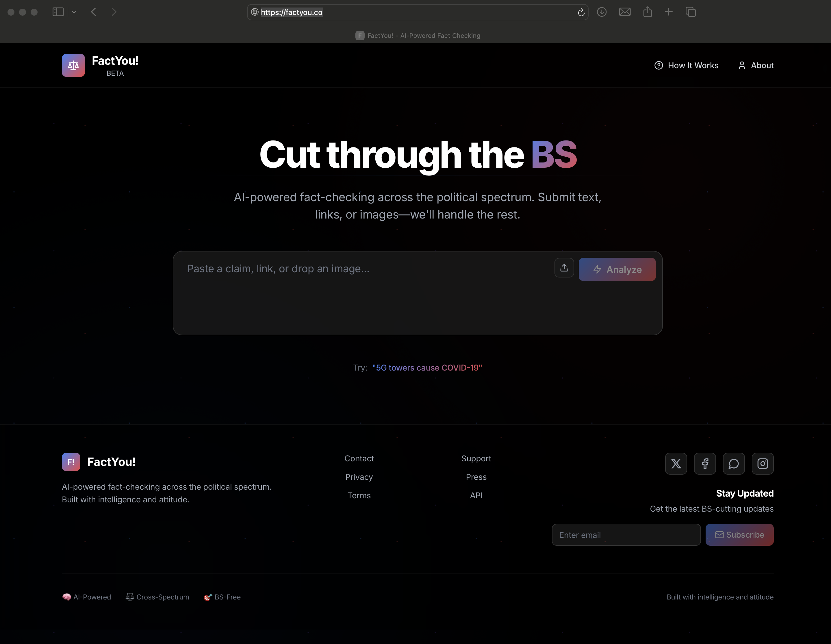Open the About menu item

point(756,65)
